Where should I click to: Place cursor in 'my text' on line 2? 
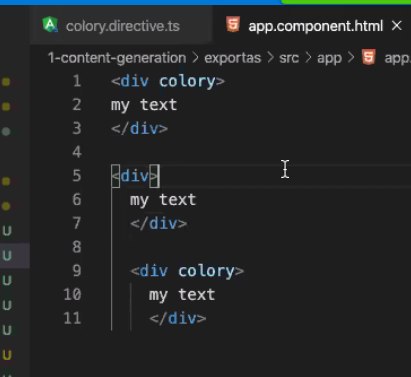[144, 105]
